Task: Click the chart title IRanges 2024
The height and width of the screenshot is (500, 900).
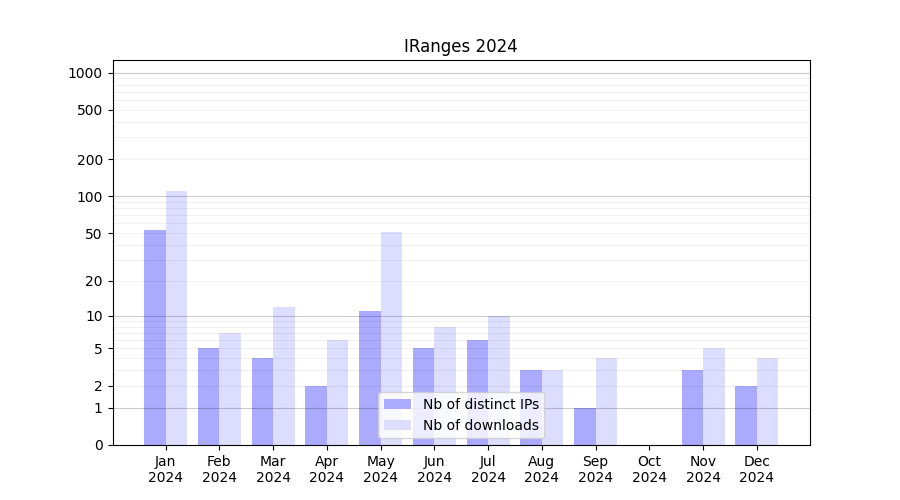Action: [460, 46]
